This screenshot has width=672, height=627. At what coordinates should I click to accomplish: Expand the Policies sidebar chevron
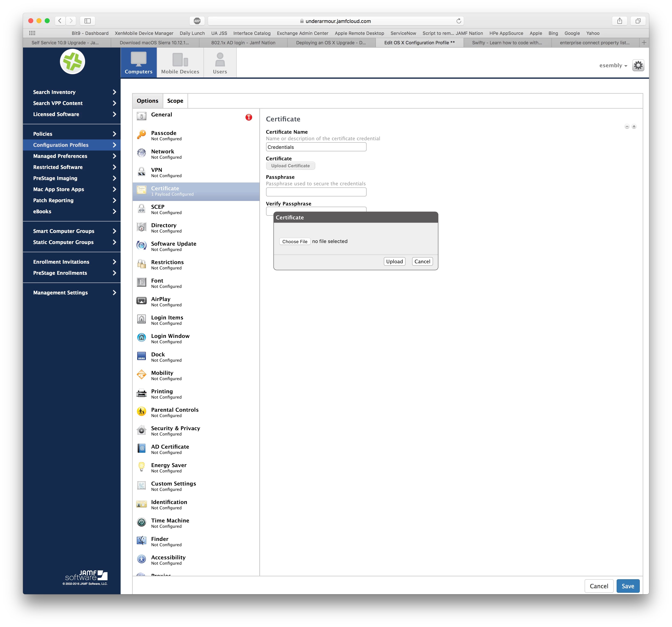coord(114,134)
